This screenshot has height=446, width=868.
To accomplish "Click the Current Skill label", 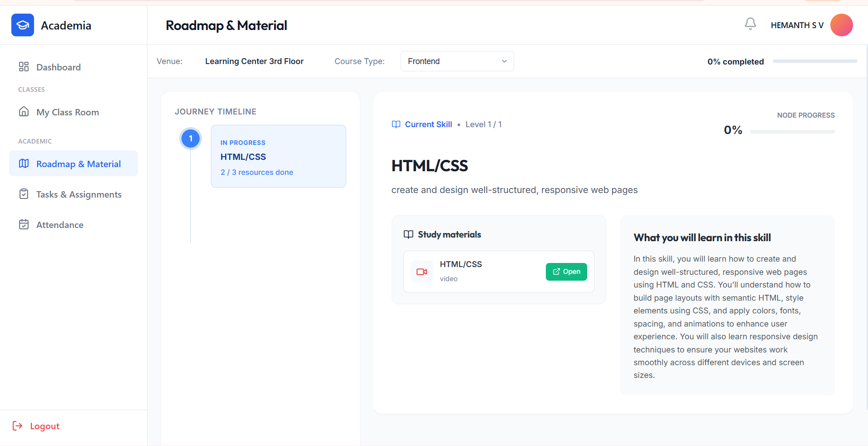I will click(428, 124).
